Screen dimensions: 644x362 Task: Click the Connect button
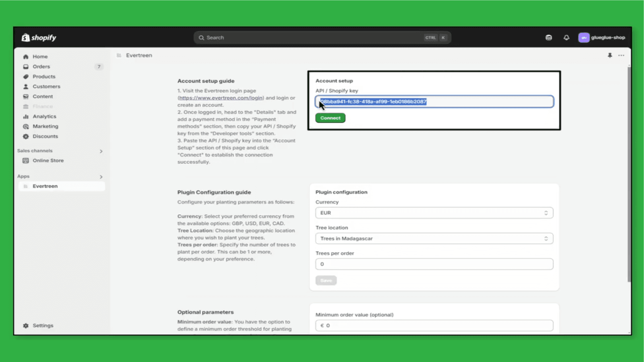coord(330,117)
